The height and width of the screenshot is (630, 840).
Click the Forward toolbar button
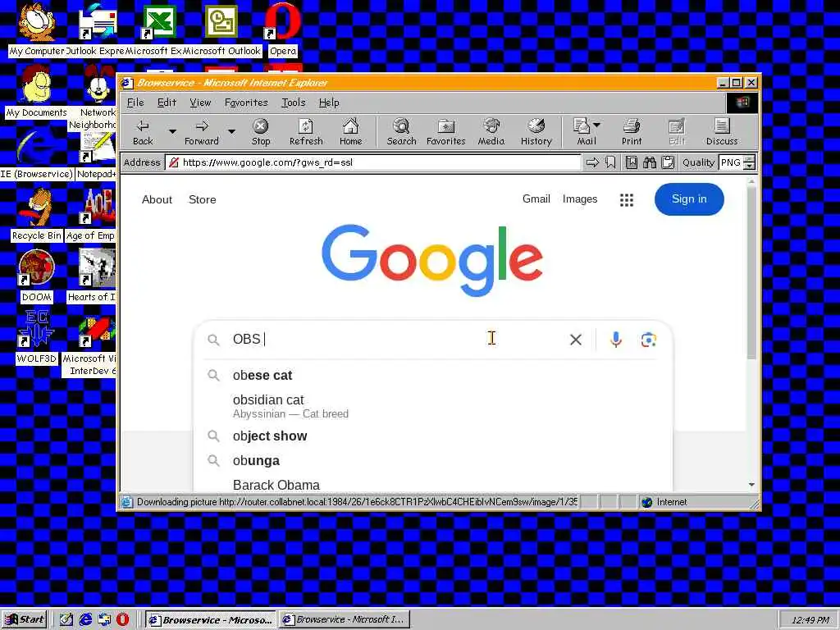pos(202,132)
